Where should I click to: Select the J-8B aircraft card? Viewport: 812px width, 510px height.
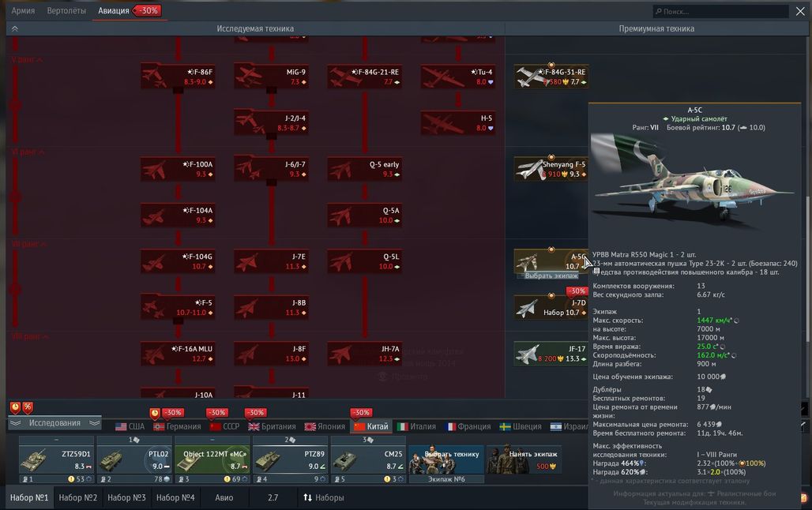click(271, 306)
